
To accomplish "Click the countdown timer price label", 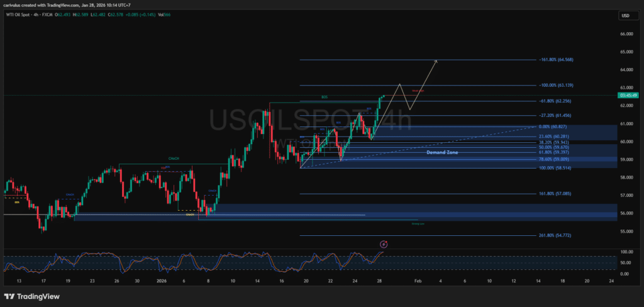I will [628, 96].
